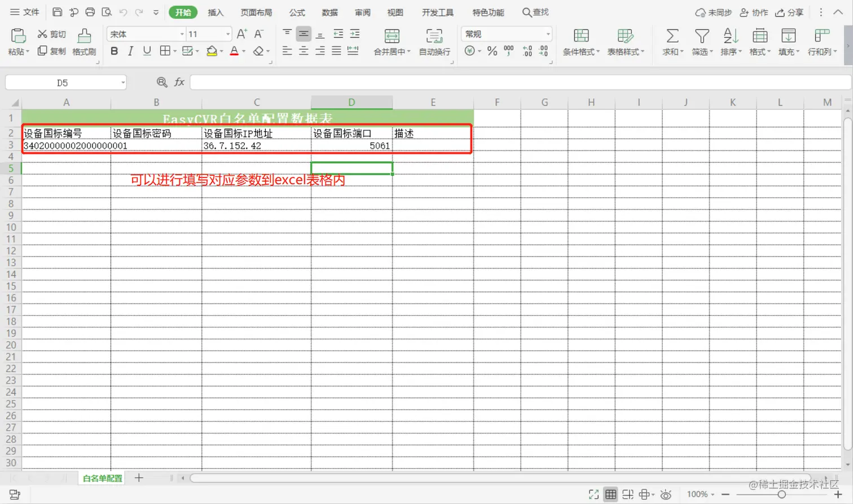Click the Format Painter (格式刷) icon
The height and width of the screenshot is (504, 853).
click(84, 36)
